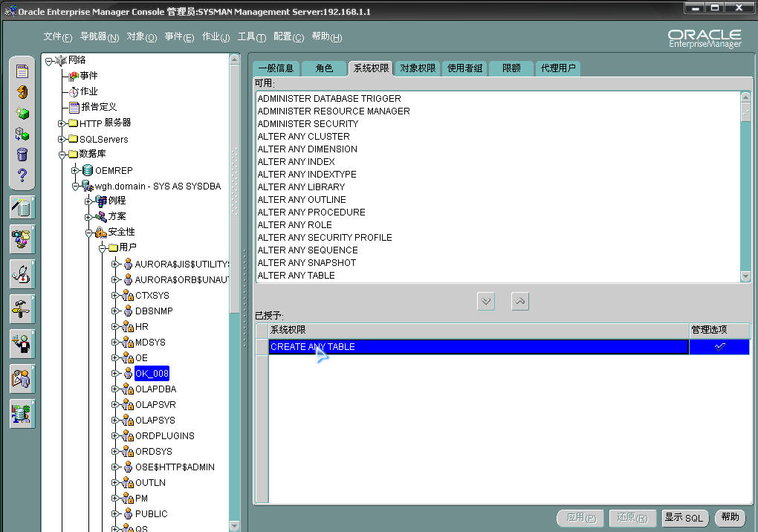Open the 工具(T) menu
The width and height of the screenshot is (758, 532).
(251, 36)
